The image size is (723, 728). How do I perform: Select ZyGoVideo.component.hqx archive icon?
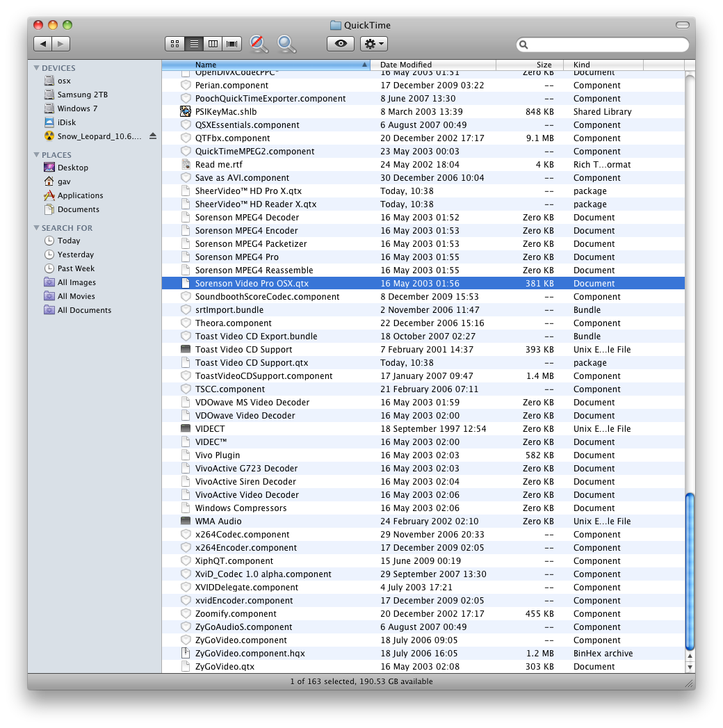point(186,653)
